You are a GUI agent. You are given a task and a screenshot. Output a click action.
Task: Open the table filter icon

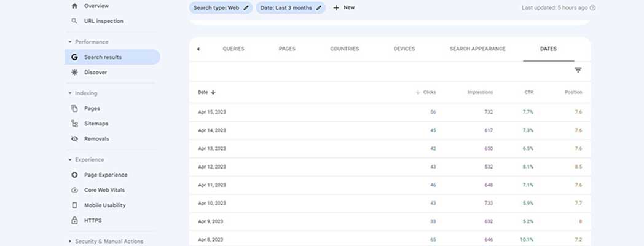tap(578, 70)
